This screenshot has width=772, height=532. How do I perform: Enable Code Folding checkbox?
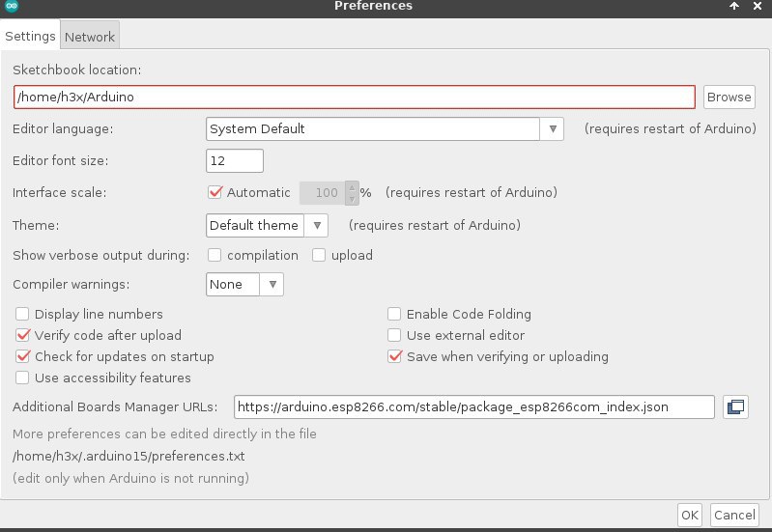click(x=394, y=314)
